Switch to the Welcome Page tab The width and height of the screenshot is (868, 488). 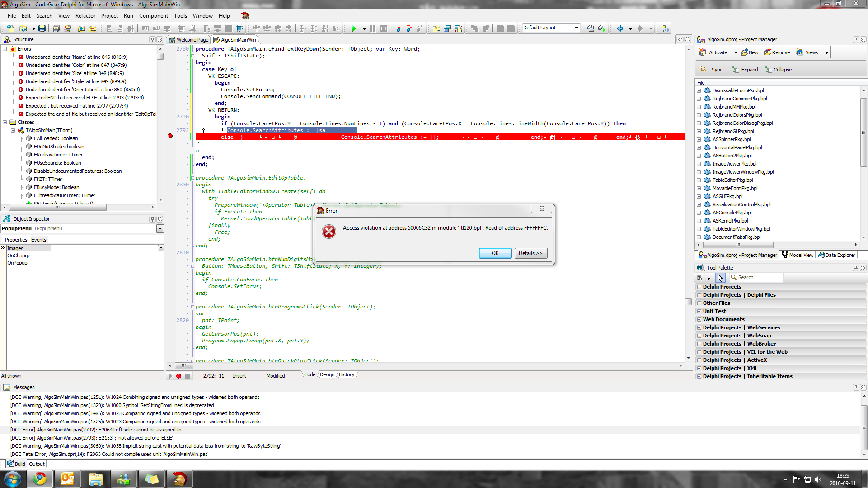(x=188, y=40)
